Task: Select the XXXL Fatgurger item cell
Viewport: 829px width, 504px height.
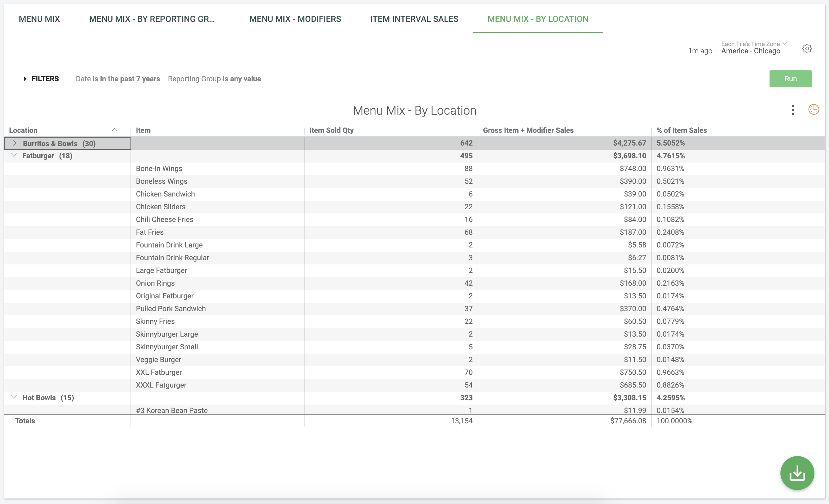Action: pos(161,385)
